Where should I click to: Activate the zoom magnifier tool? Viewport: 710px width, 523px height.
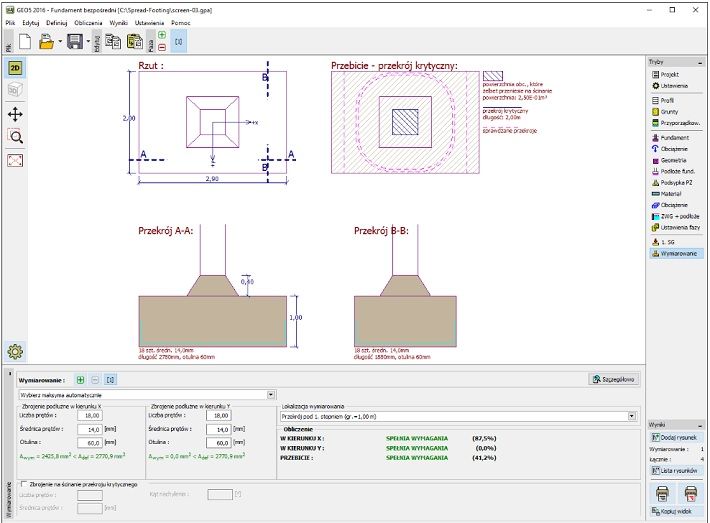(15, 136)
